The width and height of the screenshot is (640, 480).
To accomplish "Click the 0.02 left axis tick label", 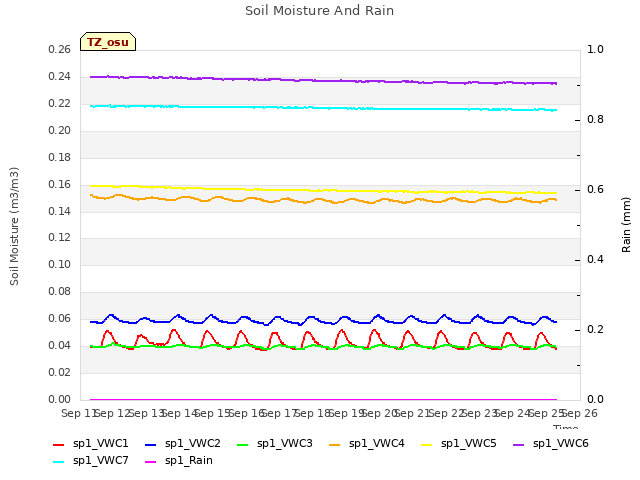I will coord(59,373).
